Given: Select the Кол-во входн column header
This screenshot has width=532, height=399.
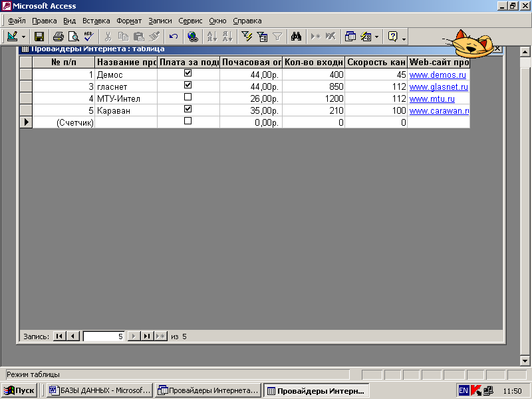Looking at the screenshot, I should pyautogui.click(x=313, y=62).
